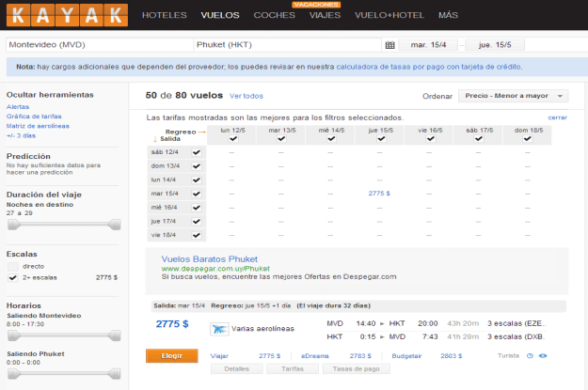Open Matriz de aerolíneas
Screen dimensions: 588x390
point(38,126)
